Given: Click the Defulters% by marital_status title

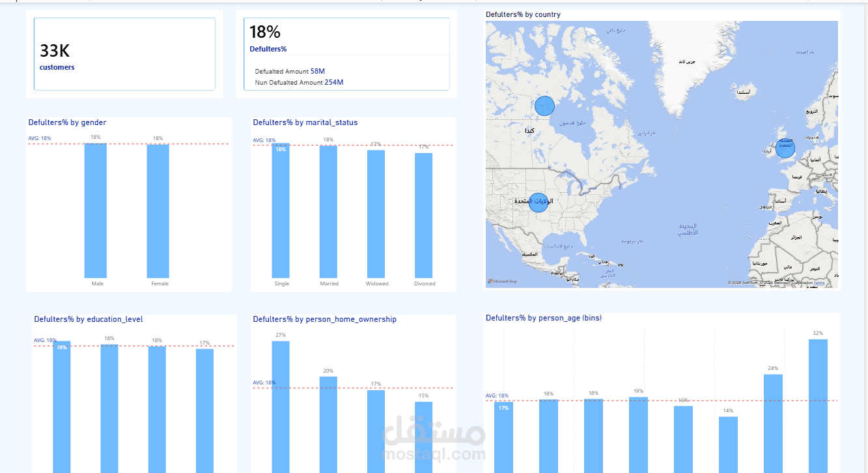Looking at the screenshot, I should click(x=305, y=122).
